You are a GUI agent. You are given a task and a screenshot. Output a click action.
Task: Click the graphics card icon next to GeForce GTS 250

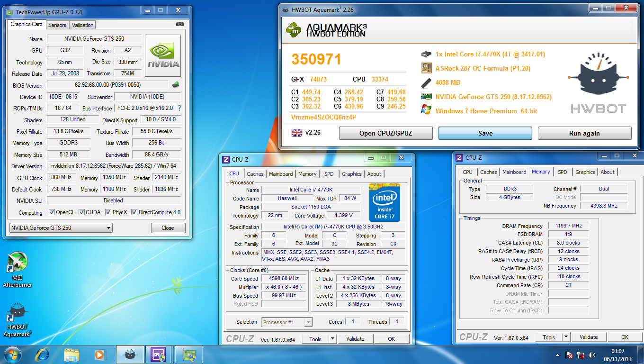click(x=426, y=97)
